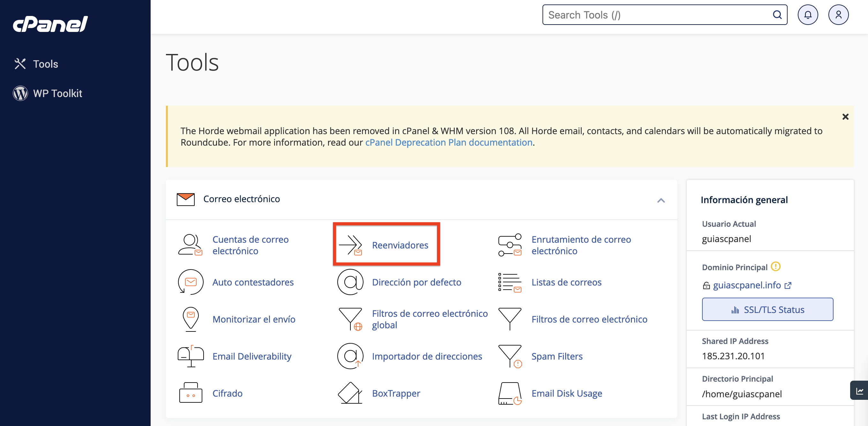868x426 pixels.
Task: Open Monitorizar el envío link
Action: (x=254, y=319)
